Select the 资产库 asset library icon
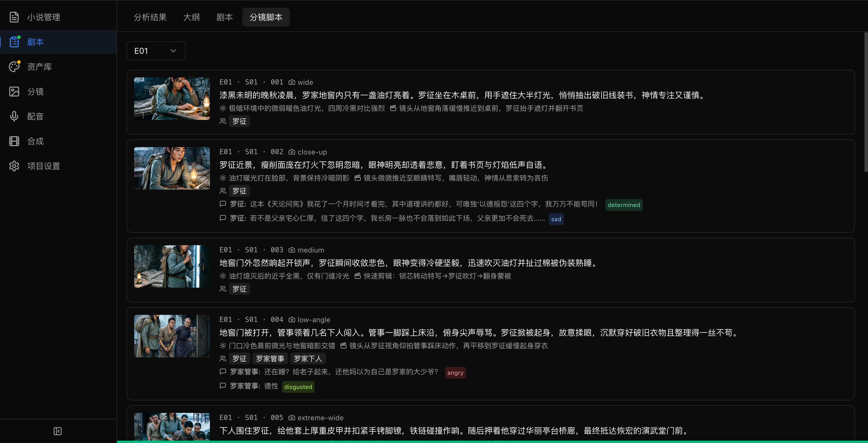Viewport: 868px width, 443px height. coord(14,67)
